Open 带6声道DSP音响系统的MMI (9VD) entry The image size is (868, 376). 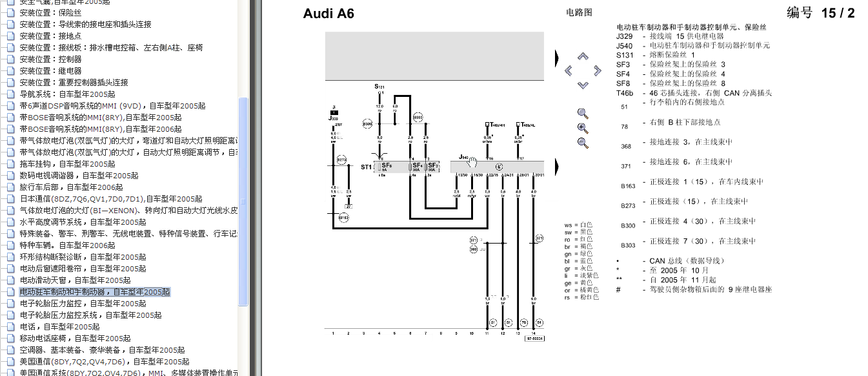112,105
